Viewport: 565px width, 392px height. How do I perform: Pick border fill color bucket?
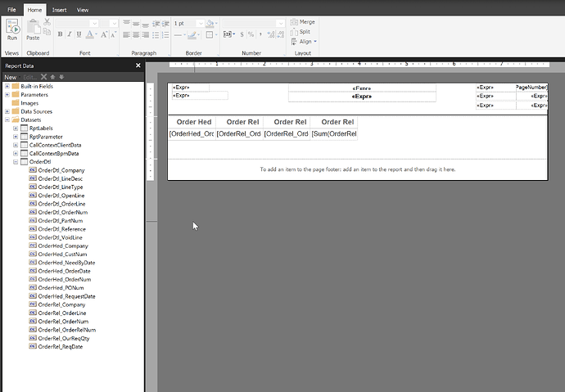coord(211,24)
